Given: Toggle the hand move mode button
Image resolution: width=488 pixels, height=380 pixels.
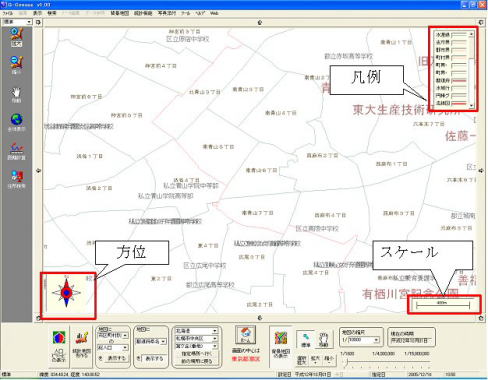Looking at the screenshot, I should pyautogui.click(x=324, y=340).
